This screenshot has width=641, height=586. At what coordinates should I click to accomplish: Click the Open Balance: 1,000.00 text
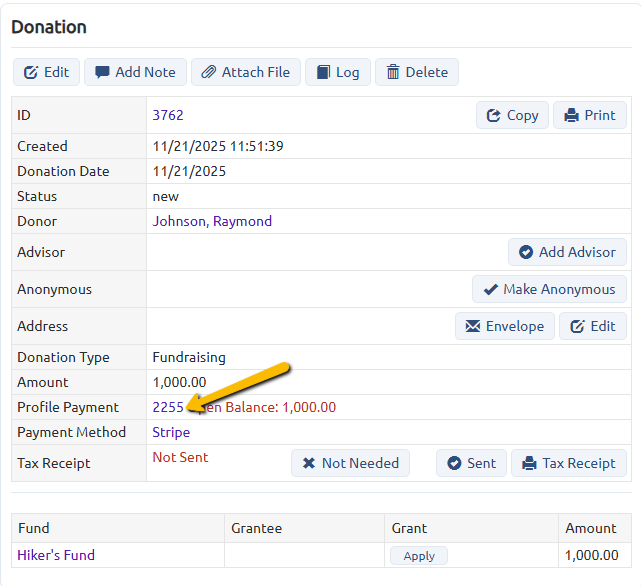pos(262,407)
